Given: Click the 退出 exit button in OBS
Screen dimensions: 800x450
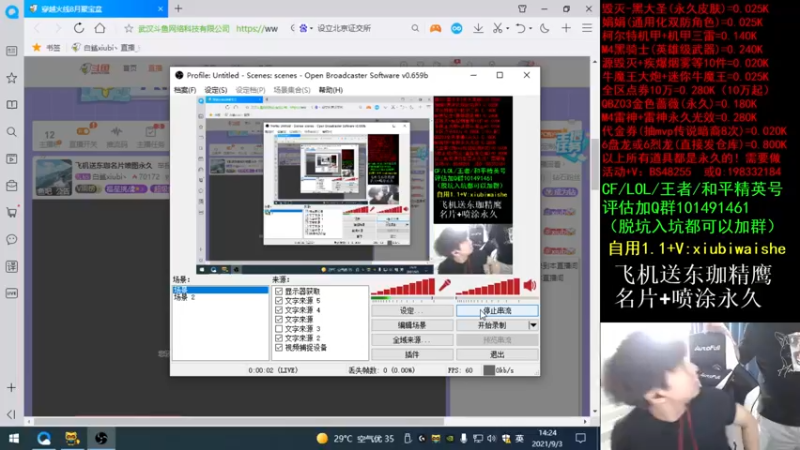Looking at the screenshot, I should click(x=497, y=354).
